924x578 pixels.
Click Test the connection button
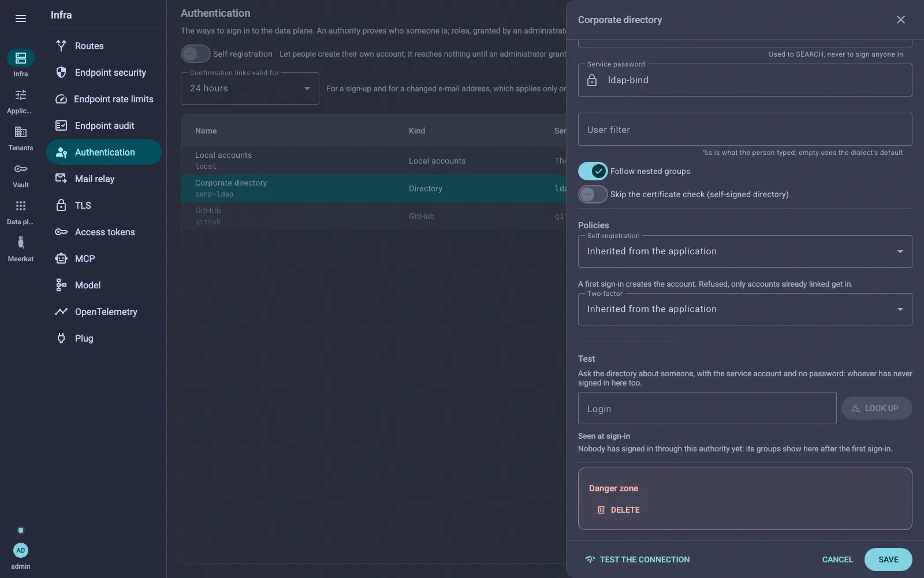pyautogui.click(x=637, y=560)
